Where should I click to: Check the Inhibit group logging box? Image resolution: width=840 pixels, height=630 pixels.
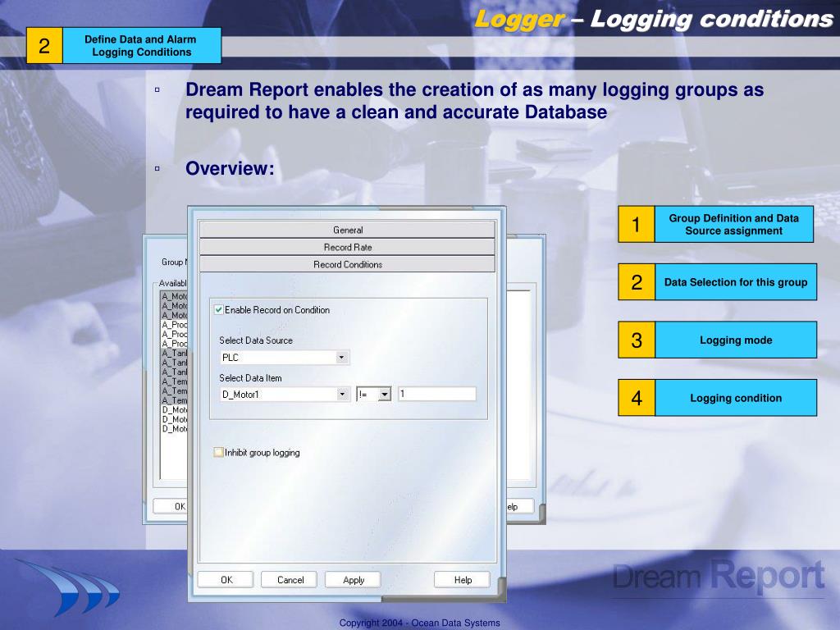click(218, 452)
